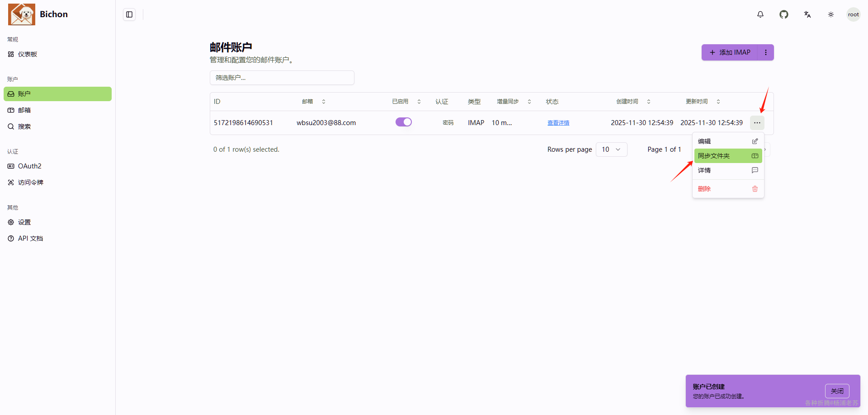Screen dimensions: 868x415
Task: Open 访问令牌 sidebar item
Action: pyautogui.click(x=57, y=182)
